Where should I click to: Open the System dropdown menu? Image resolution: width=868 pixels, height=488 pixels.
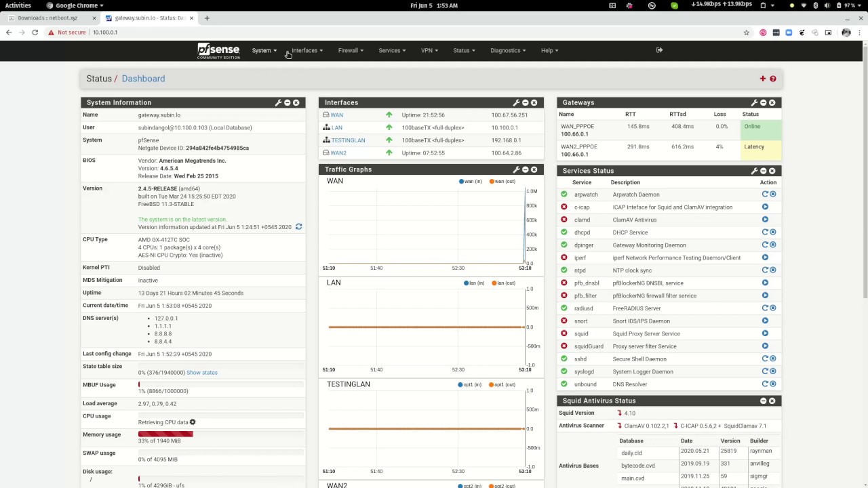pyautogui.click(x=264, y=51)
